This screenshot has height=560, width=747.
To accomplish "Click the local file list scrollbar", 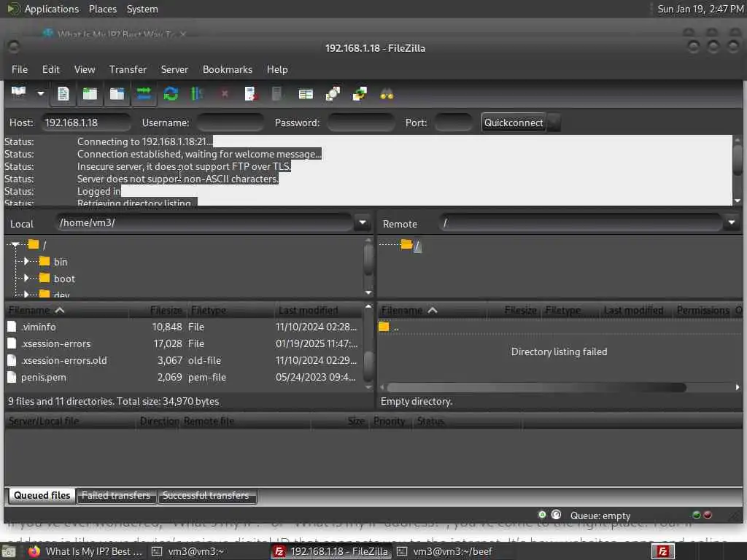I will 368,365.
